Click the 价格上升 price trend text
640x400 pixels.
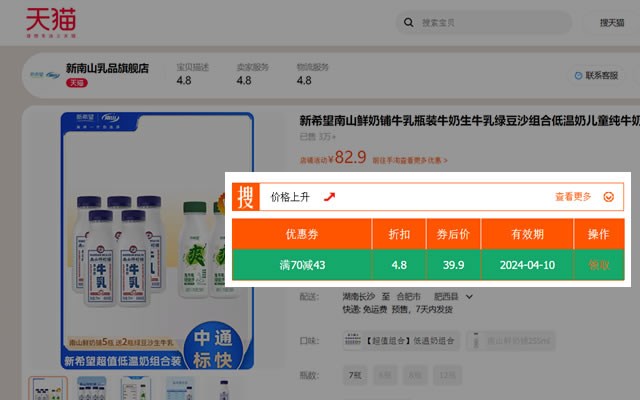tap(290, 197)
